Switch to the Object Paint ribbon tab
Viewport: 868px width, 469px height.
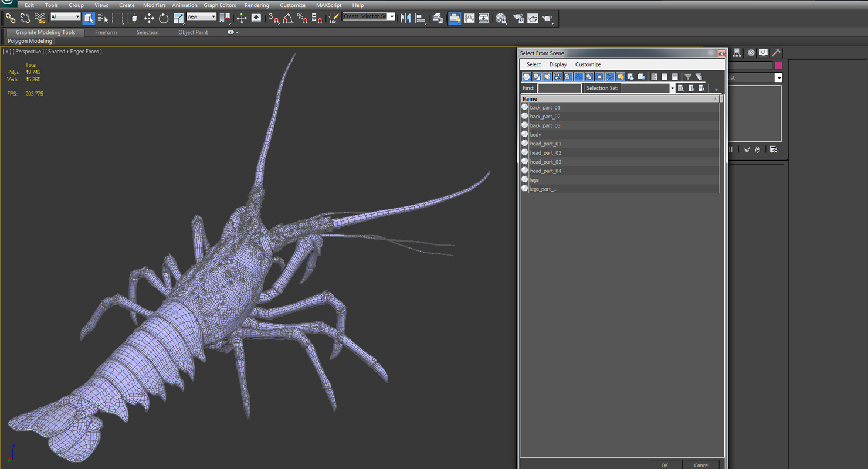pyautogui.click(x=193, y=32)
